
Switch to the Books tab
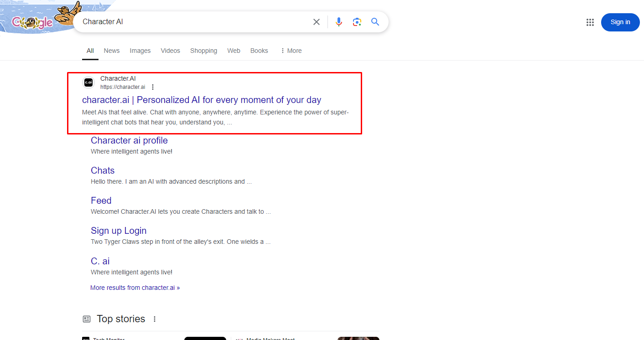tap(259, 51)
